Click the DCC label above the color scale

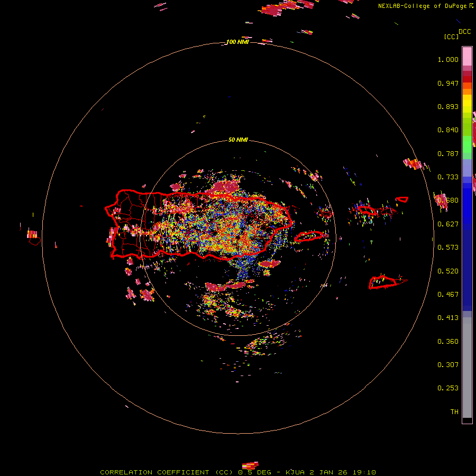pyautogui.click(x=465, y=32)
